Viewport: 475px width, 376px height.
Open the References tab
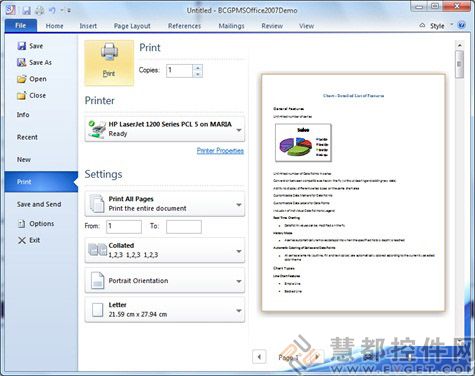pos(184,26)
